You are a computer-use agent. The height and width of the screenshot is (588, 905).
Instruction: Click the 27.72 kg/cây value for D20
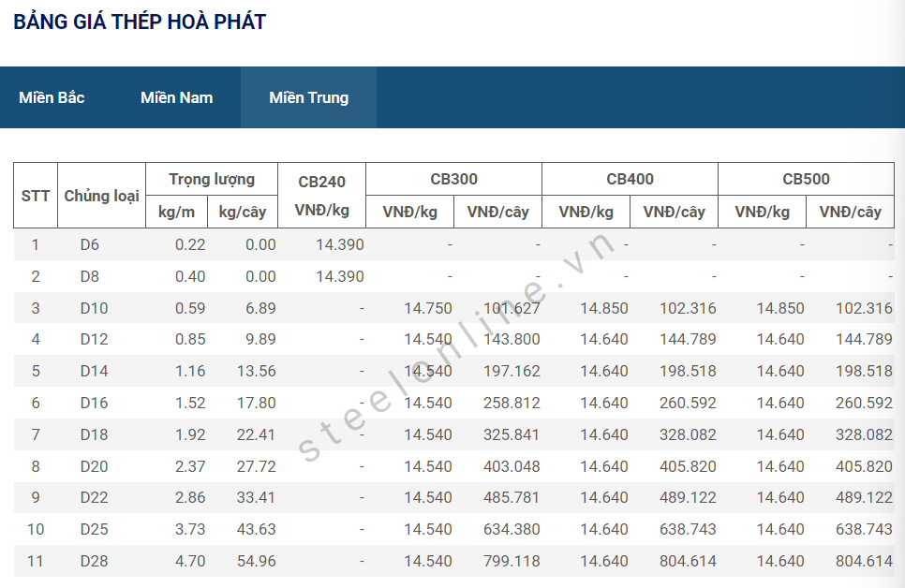pyautogui.click(x=257, y=466)
